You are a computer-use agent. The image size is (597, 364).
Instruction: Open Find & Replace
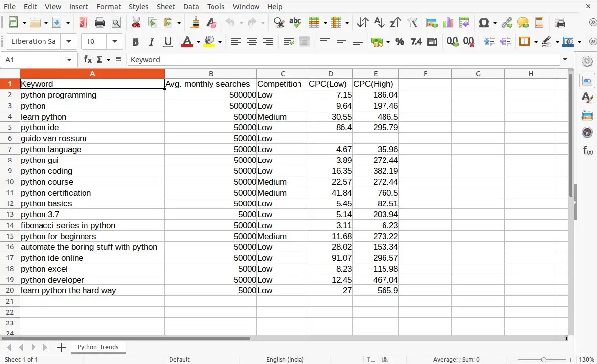[279, 23]
